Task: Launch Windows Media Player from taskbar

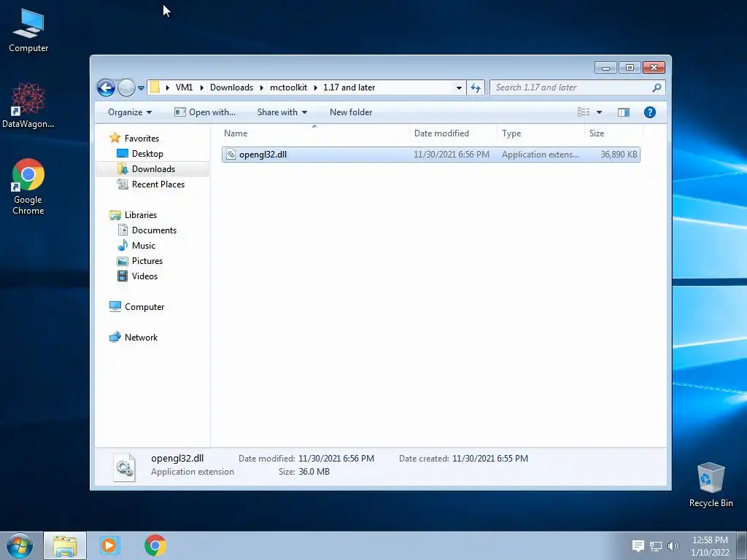Action: pyautogui.click(x=109, y=545)
